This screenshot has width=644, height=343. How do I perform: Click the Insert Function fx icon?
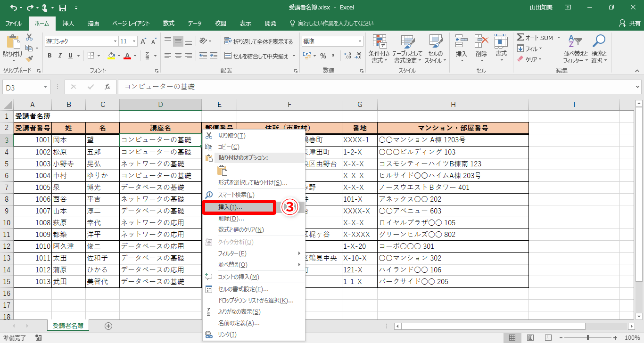point(107,87)
